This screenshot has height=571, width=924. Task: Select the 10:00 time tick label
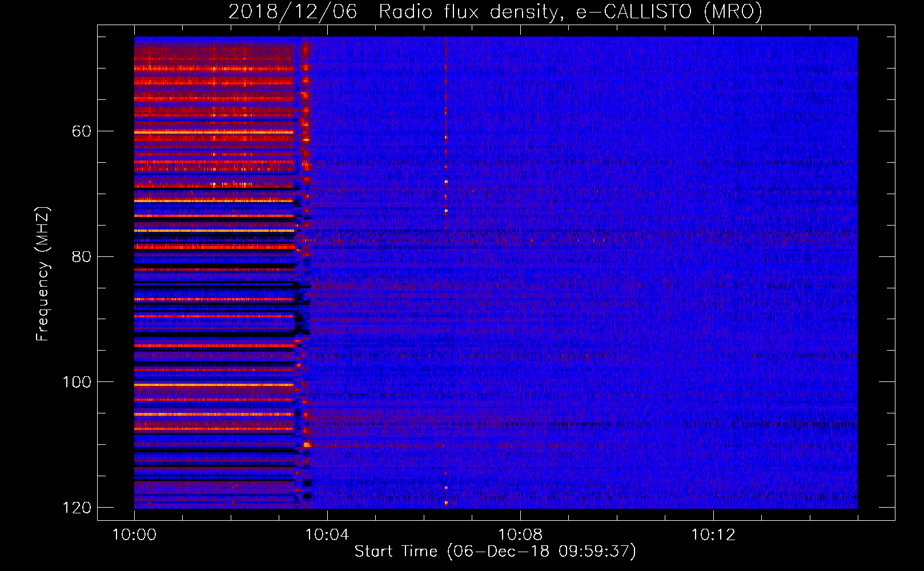pyautogui.click(x=134, y=535)
